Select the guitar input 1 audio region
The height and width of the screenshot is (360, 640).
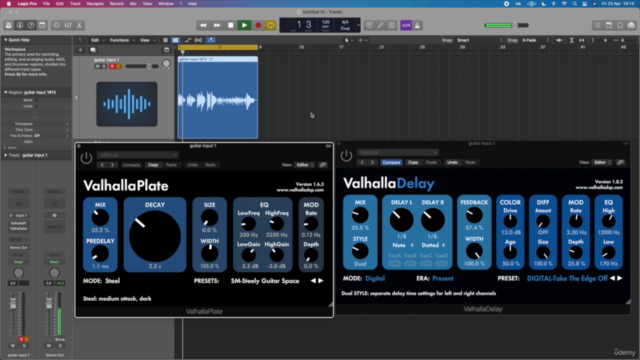click(218, 98)
